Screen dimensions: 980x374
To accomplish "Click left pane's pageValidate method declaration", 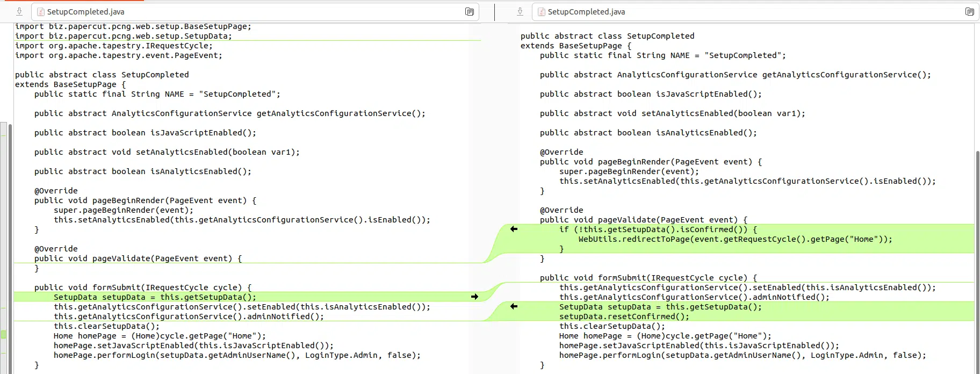I will pos(138,258).
